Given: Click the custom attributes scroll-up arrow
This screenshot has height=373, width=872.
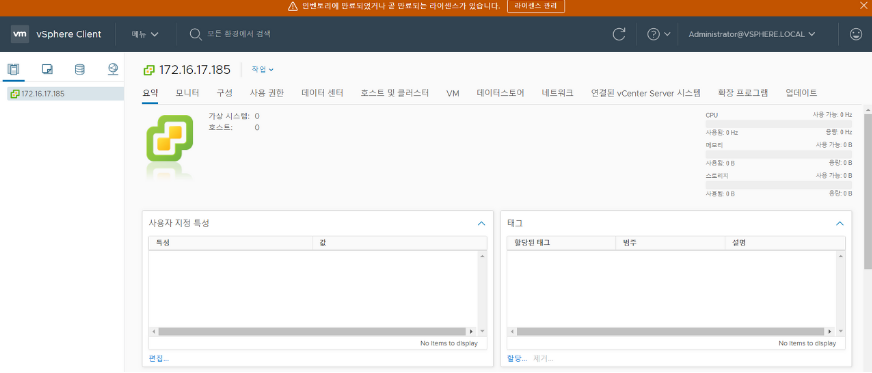Looking at the screenshot, I should coord(482,256).
